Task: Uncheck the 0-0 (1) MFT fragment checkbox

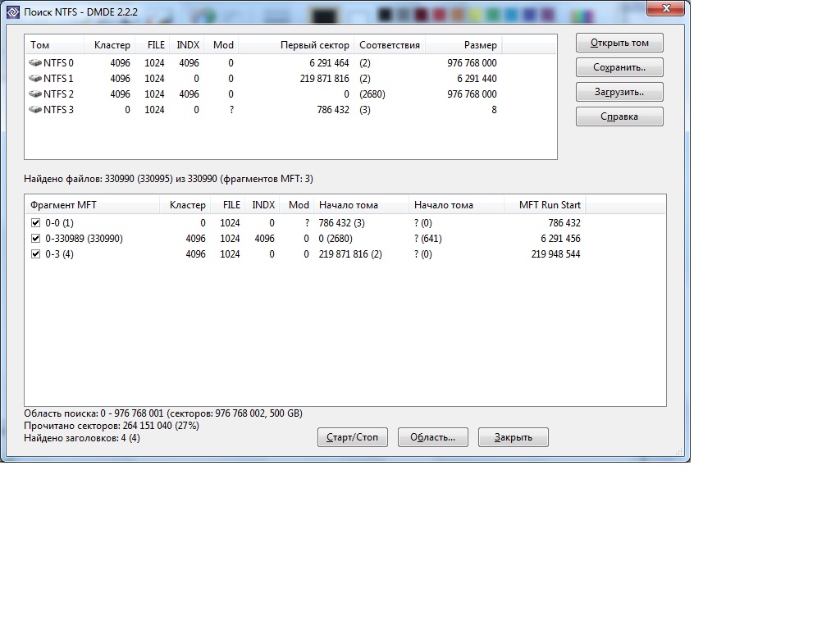Action: tap(35, 223)
